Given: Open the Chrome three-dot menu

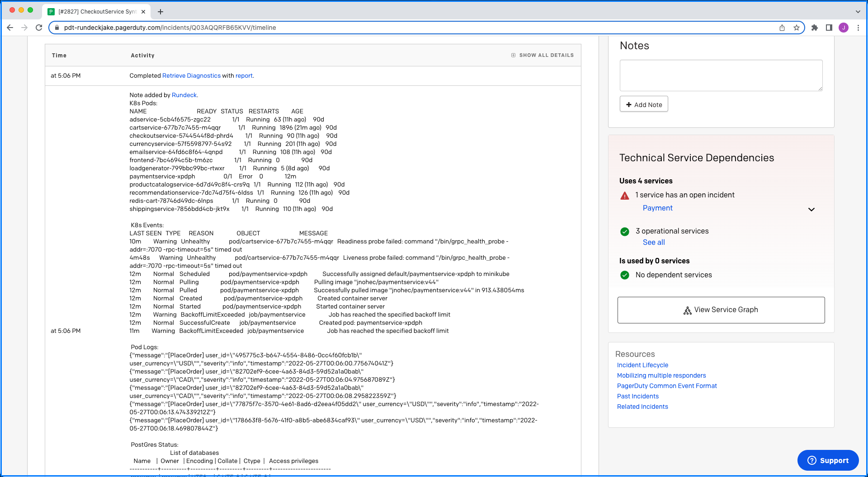Looking at the screenshot, I should pyautogui.click(x=858, y=28).
